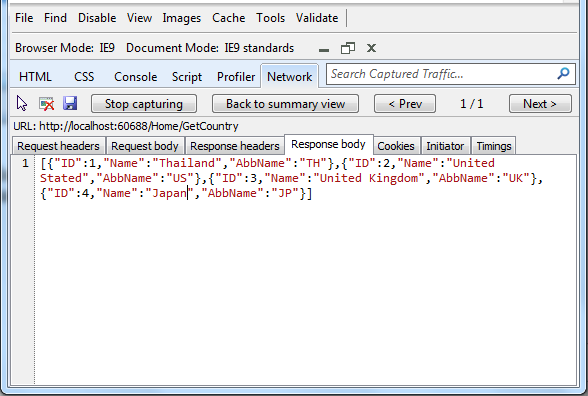Open the Cache menu

228,18
